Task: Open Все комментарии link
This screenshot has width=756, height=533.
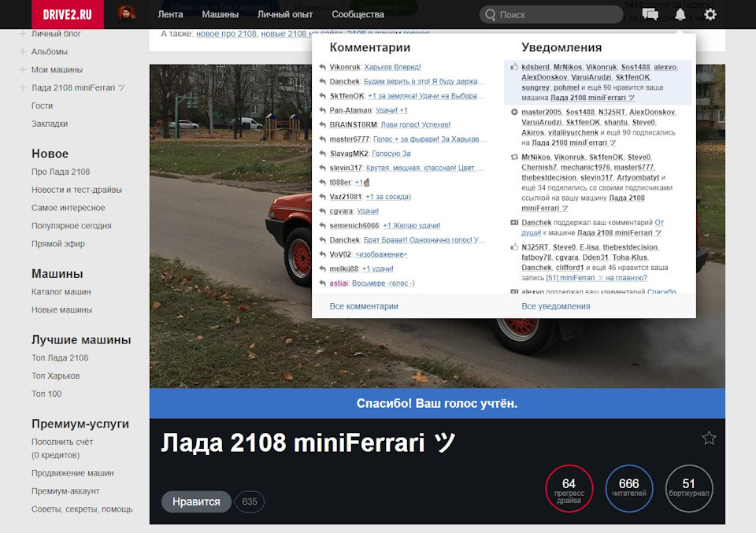Action: (x=364, y=306)
